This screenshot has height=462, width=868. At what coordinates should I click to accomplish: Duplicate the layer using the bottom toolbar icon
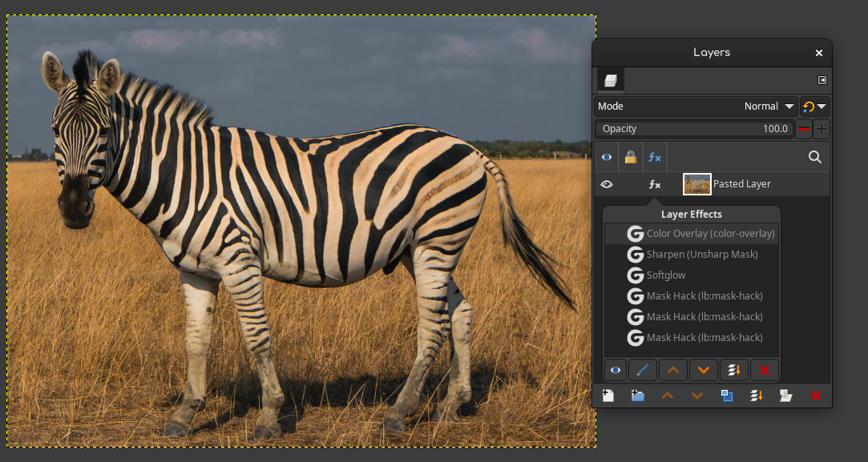pos(727,396)
